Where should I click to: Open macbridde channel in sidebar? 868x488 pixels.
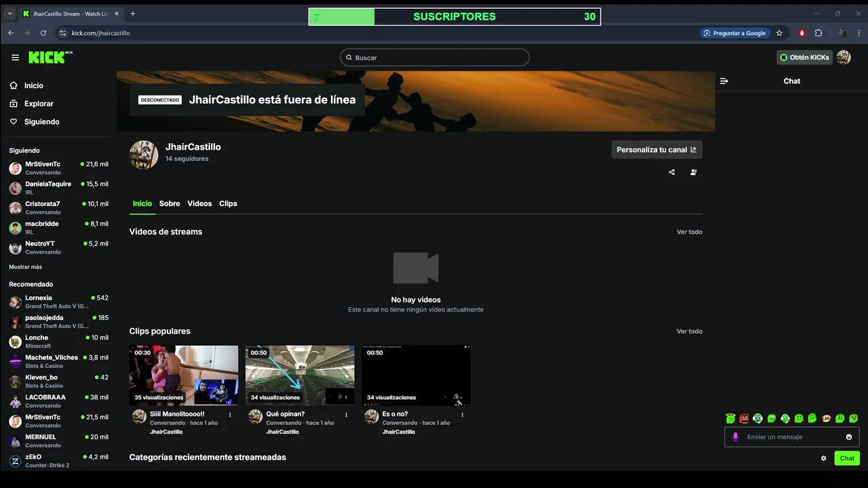[x=58, y=228]
